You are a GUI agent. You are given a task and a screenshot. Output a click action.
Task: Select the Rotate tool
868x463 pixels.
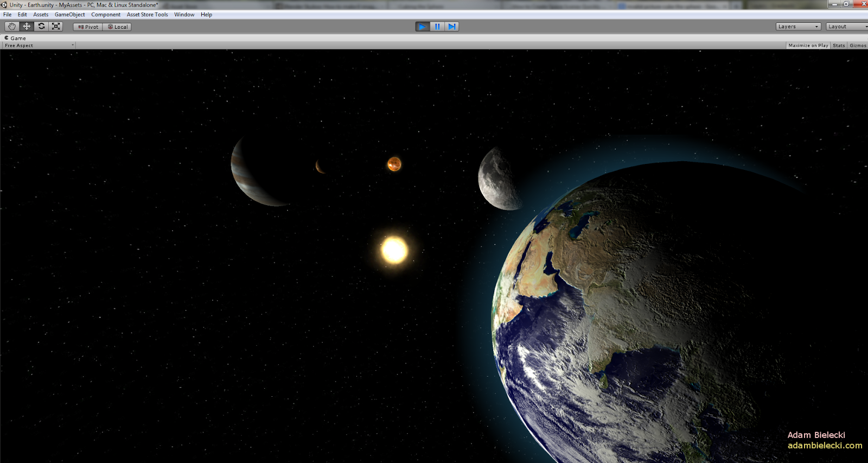(x=41, y=27)
